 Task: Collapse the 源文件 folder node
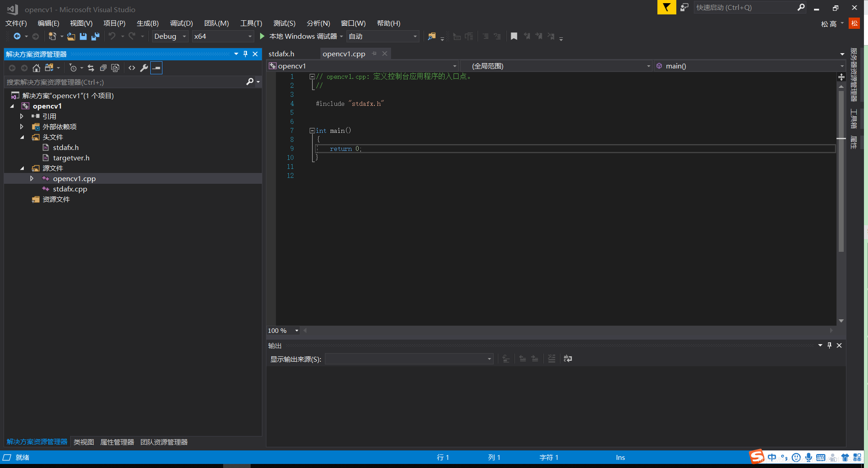[x=22, y=168]
